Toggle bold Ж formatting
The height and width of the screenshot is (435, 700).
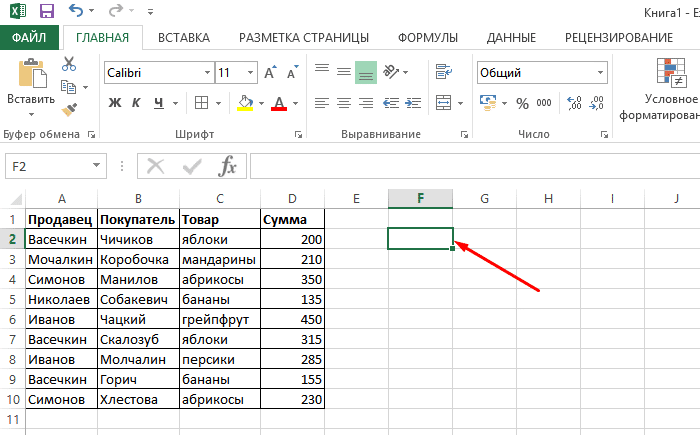click(x=114, y=102)
